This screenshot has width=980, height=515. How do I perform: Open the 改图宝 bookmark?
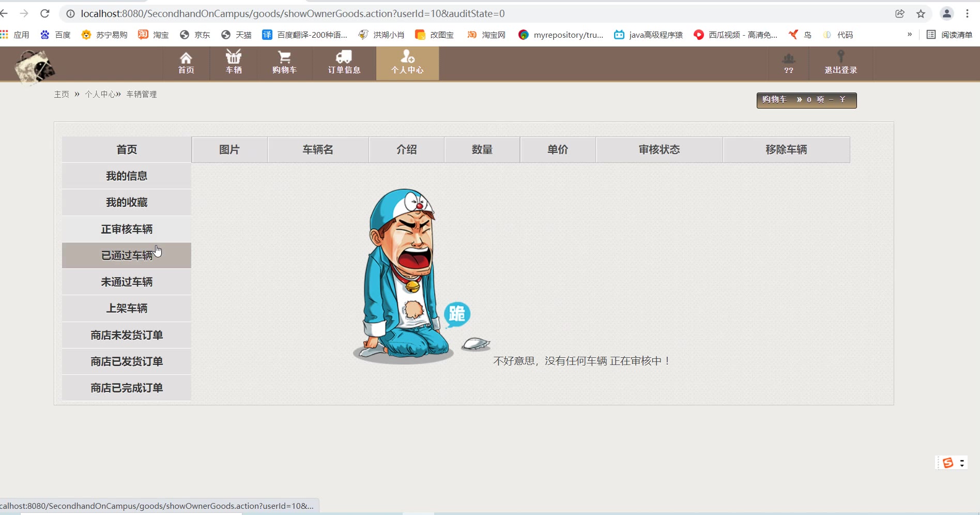435,35
